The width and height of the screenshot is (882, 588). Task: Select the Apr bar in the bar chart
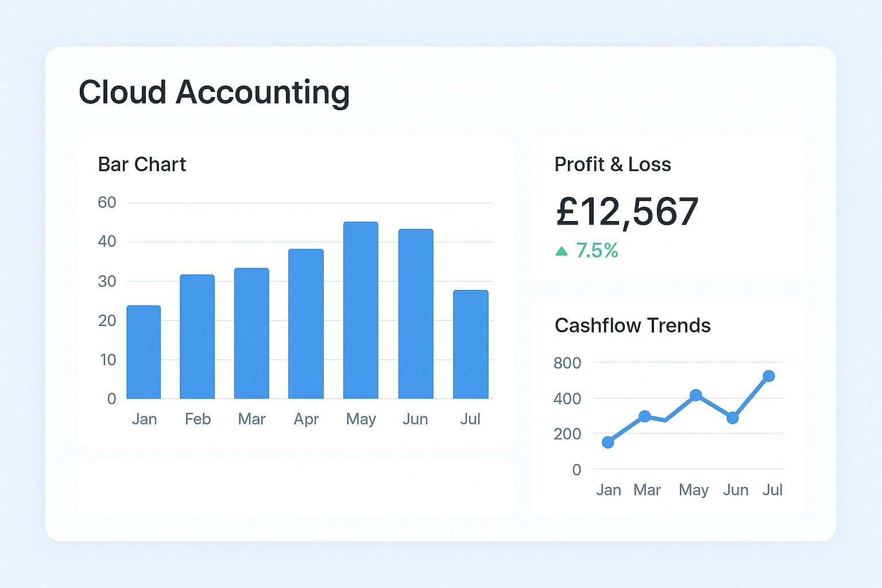click(x=306, y=324)
